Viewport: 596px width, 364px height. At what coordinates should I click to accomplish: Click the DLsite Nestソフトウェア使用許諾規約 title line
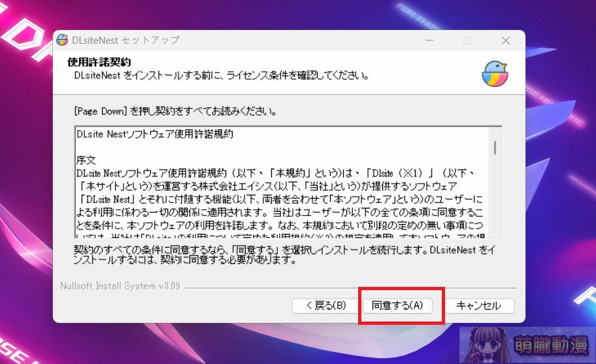coord(155,134)
